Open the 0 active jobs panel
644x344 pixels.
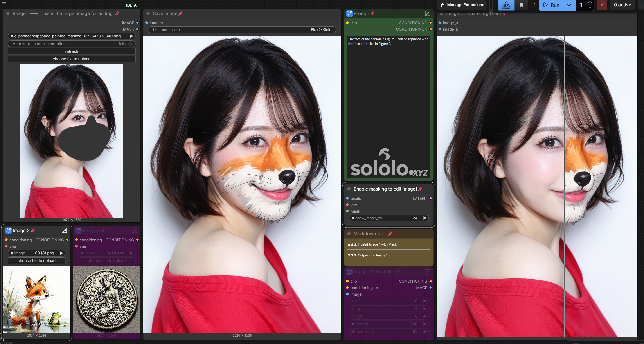[622, 5]
